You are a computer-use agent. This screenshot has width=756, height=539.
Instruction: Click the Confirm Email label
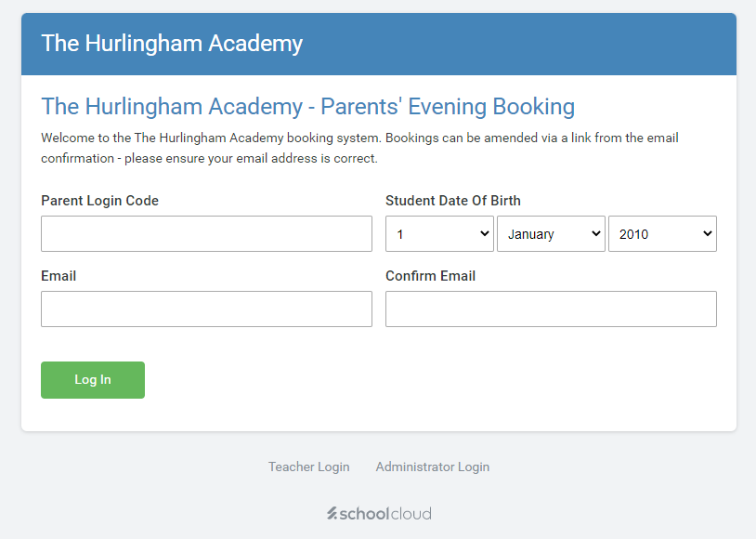pos(430,276)
